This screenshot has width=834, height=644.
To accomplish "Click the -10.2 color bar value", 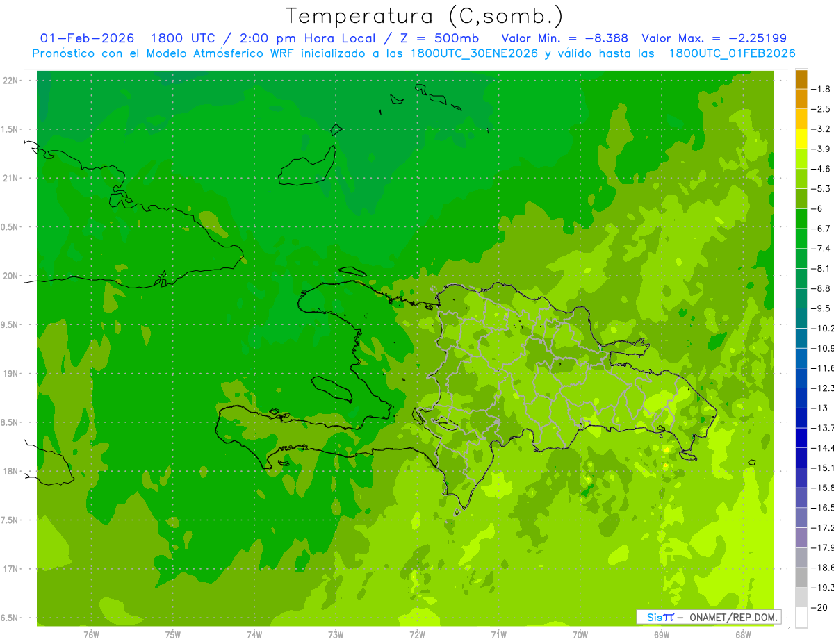I will (x=822, y=329).
